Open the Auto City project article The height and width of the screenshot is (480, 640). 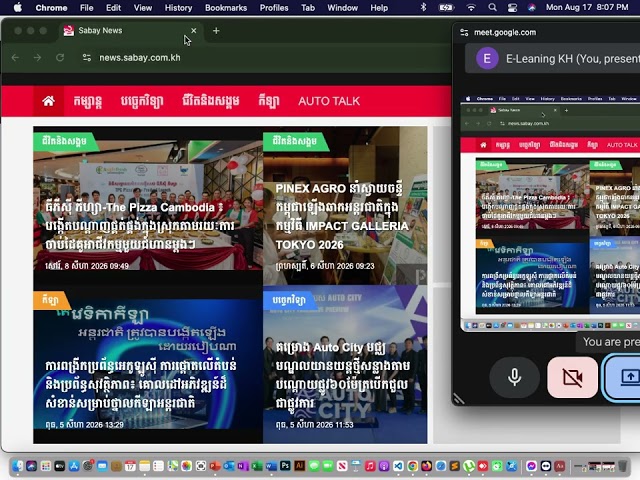(x=341, y=375)
